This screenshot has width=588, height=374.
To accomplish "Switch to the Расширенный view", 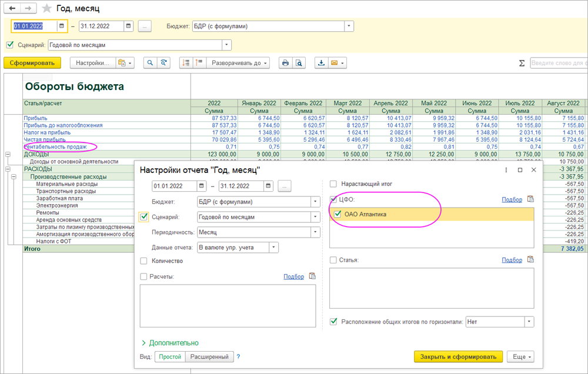I will click(209, 356).
